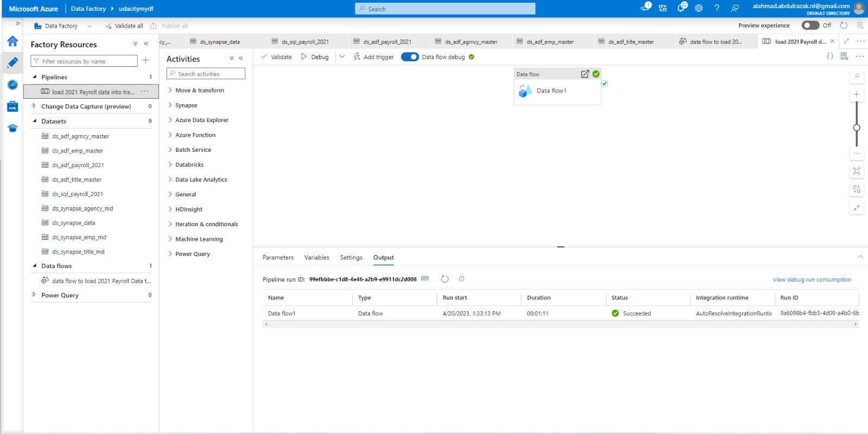The image size is (868, 434).
Task: Open the Home hub icon in left sidebar
Action: [x=12, y=41]
